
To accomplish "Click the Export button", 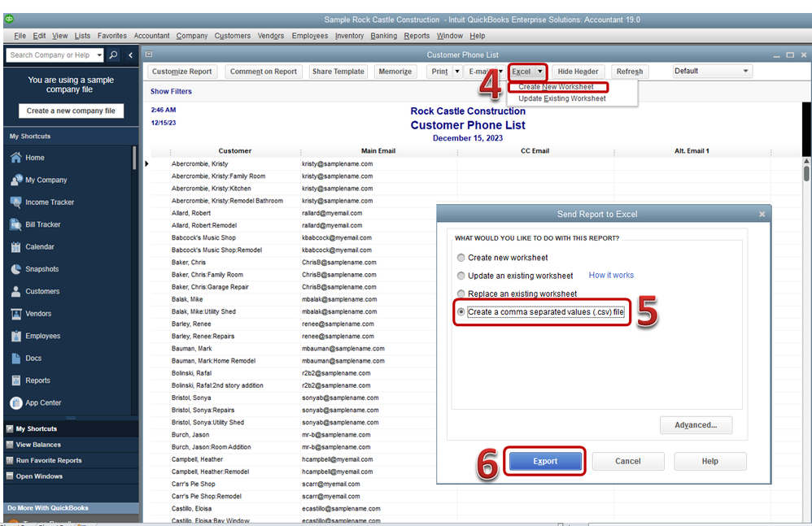I will 545,461.
